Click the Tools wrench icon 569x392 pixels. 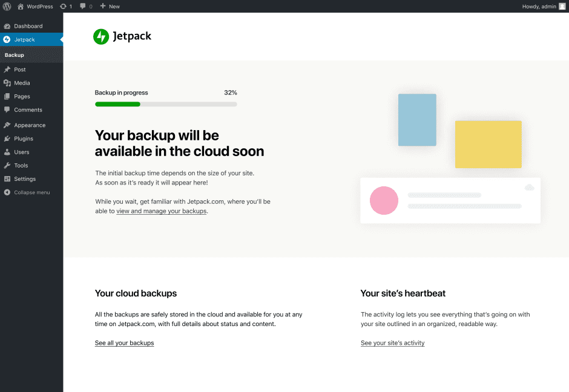7,165
